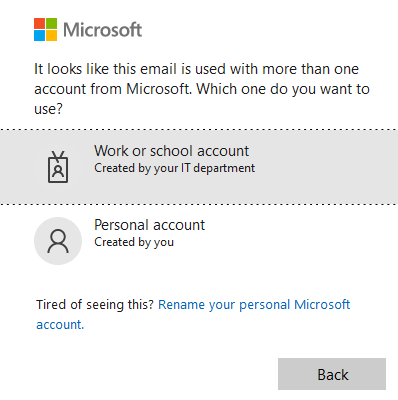Viewport: 398px width, 400px height.
Task: Click the yellow square in Microsoft logo
Action: [51, 36]
